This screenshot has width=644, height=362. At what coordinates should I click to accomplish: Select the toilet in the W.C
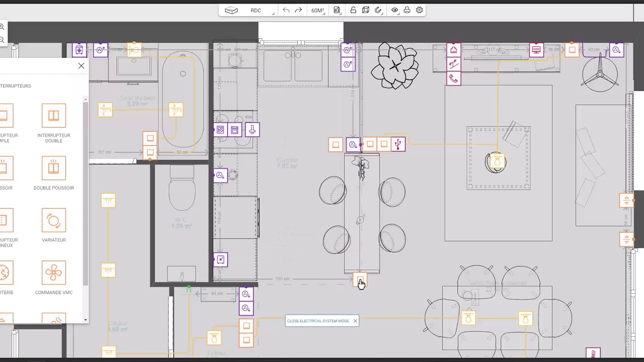[x=182, y=188]
